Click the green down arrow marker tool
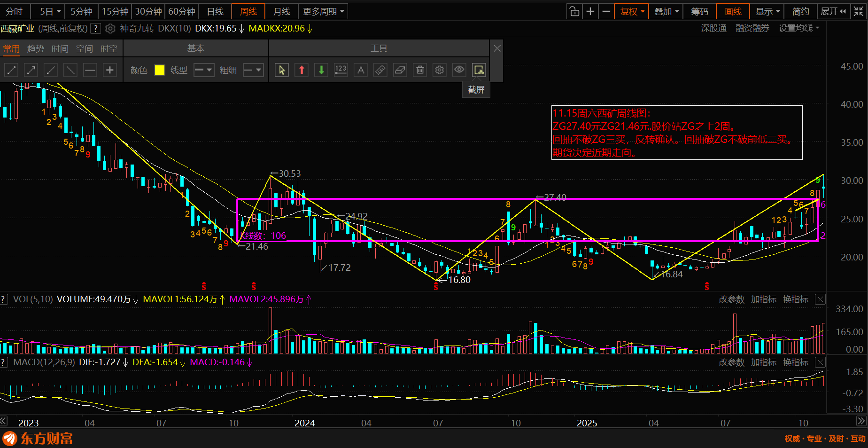 click(x=321, y=70)
